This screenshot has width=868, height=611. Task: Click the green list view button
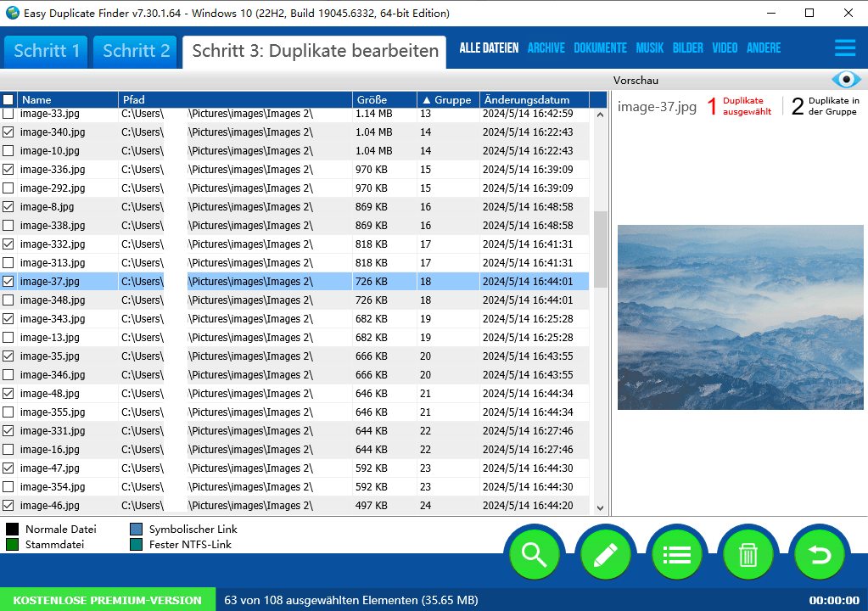(x=676, y=555)
